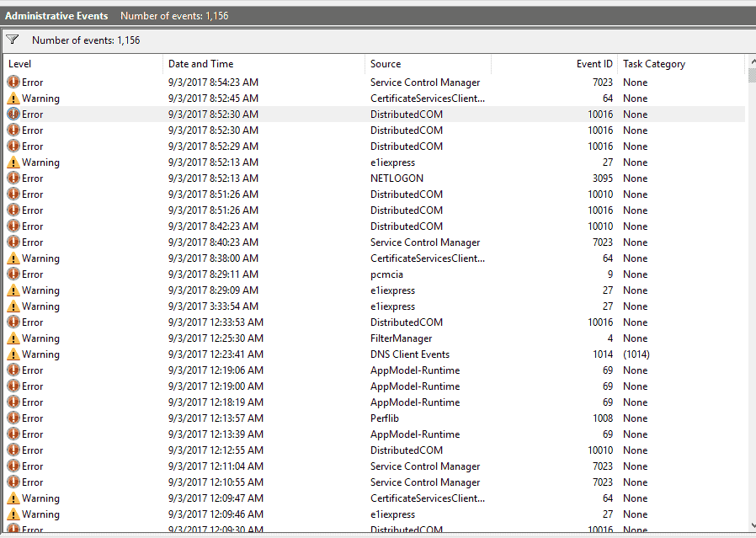This screenshot has height=538, width=756.
Task: Click the Error icon on the Perflib row
Action: pos(13,418)
